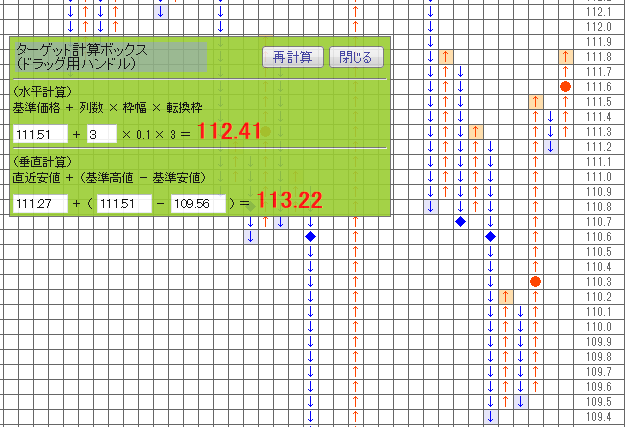Viewport: 630px width, 427px height.
Task: Click the blue-highlighted down arrow on row 111.2
Action: coord(550,147)
